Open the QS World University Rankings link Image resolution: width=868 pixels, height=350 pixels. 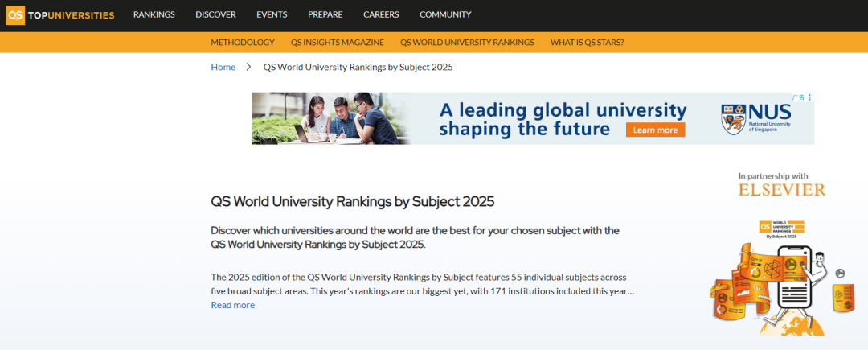tap(467, 43)
